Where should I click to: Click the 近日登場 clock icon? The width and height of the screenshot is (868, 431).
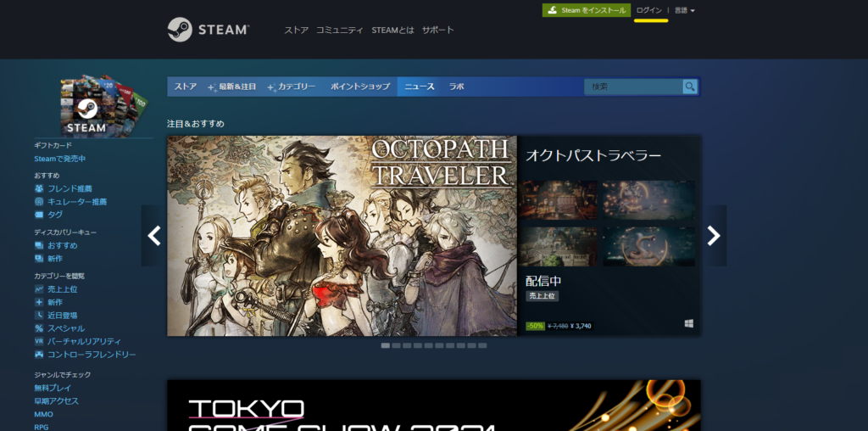pos(39,316)
